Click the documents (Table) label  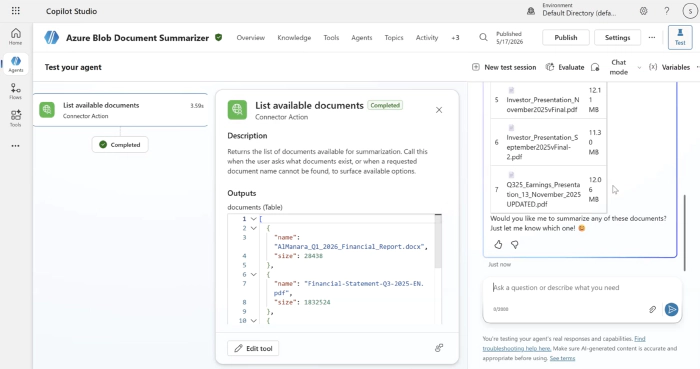pos(255,207)
